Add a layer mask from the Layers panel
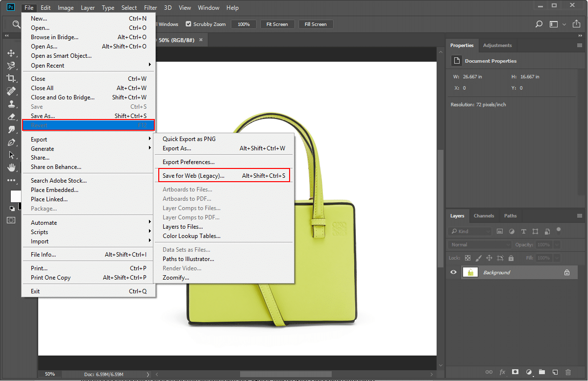 point(515,372)
